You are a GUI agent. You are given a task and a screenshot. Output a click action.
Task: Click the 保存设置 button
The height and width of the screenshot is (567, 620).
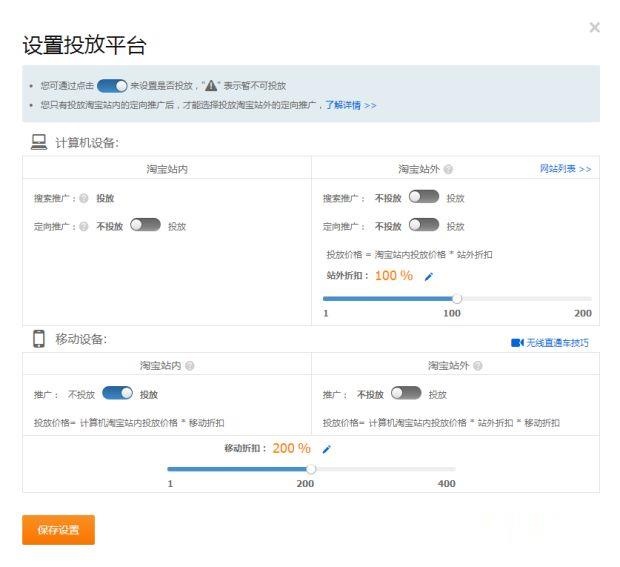tap(59, 530)
